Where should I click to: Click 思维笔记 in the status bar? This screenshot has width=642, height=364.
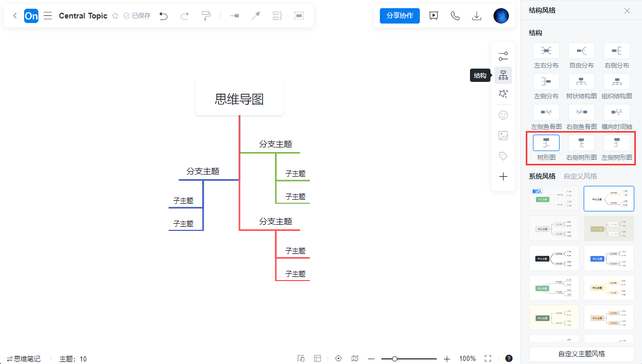[24, 359]
